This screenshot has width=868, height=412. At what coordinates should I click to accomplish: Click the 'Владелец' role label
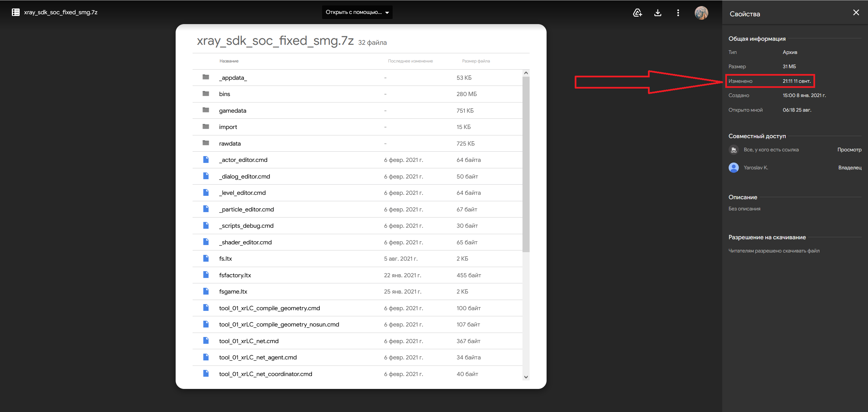850,168
